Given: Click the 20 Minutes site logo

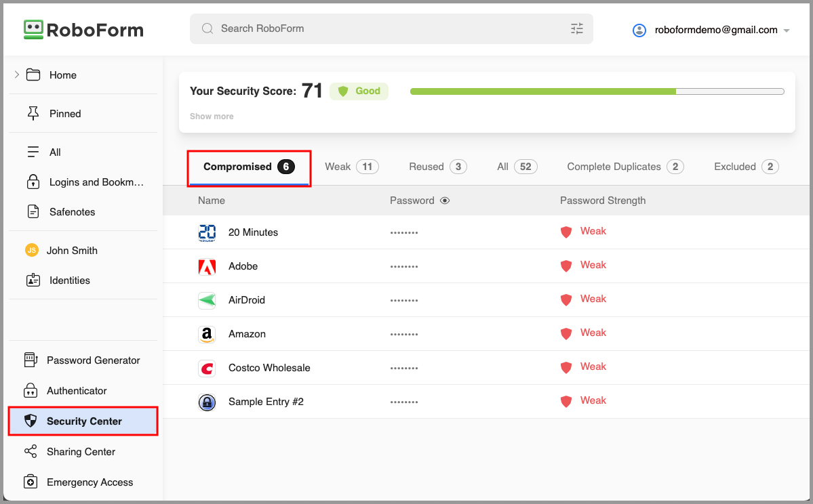Looking at the screenshot, I should point(207,232).
